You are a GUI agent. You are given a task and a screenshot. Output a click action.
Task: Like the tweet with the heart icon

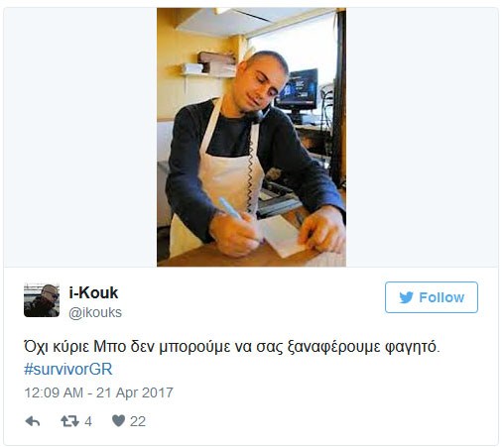pyautogui.click(x=118, y=421)
